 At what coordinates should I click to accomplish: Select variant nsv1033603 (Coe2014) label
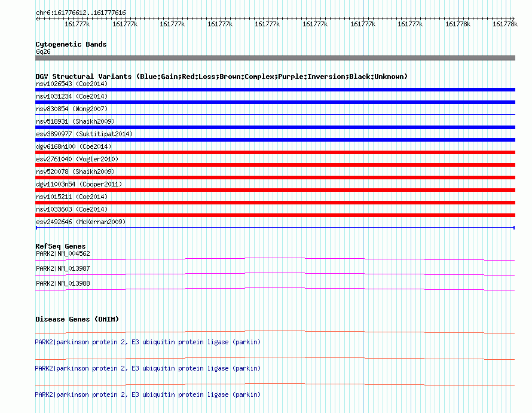point(72,209)
